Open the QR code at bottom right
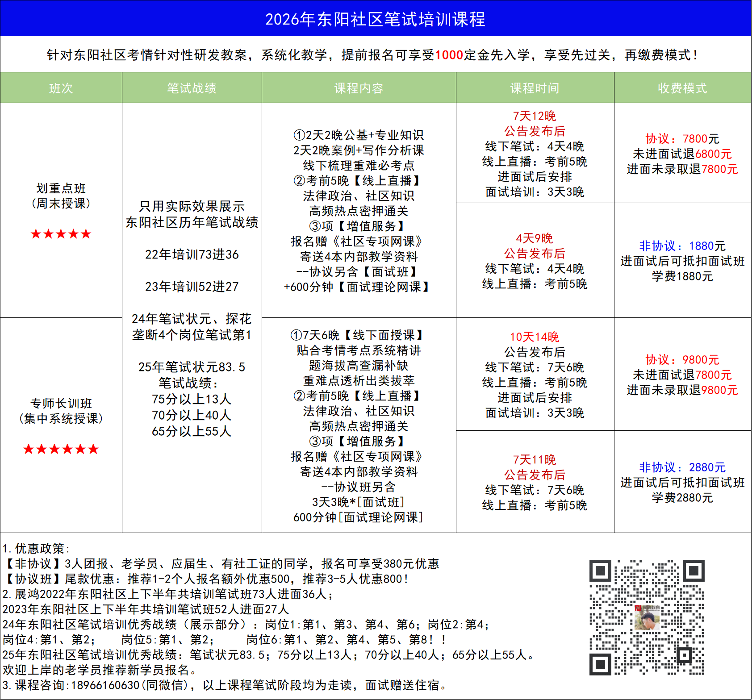The width and height of the screenshot is (752, 700). 647,617
